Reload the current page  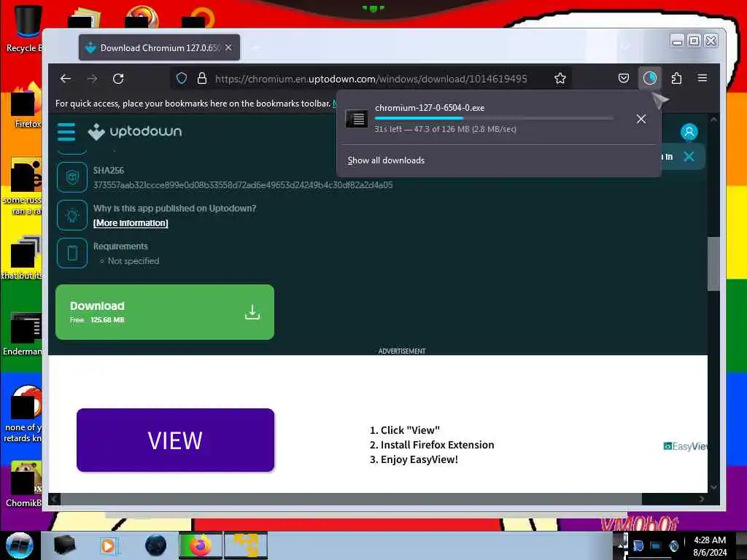(118, 79)
